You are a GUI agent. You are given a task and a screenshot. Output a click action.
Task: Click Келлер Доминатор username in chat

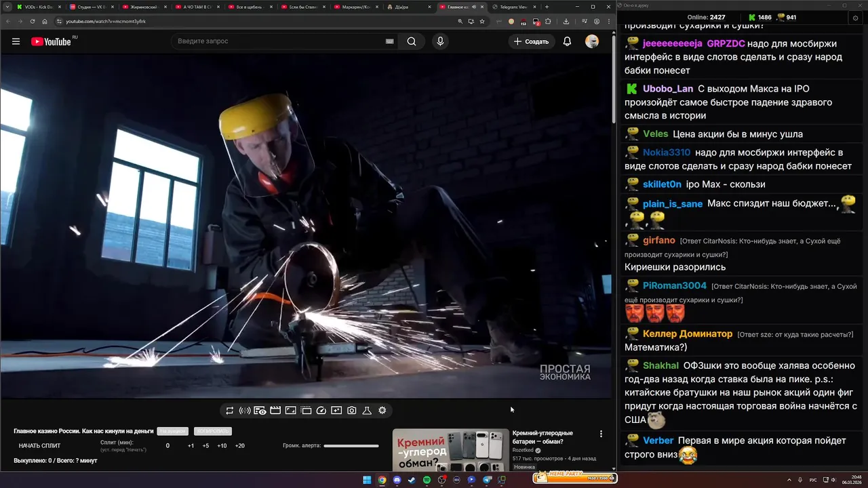[x=688, y=333]
